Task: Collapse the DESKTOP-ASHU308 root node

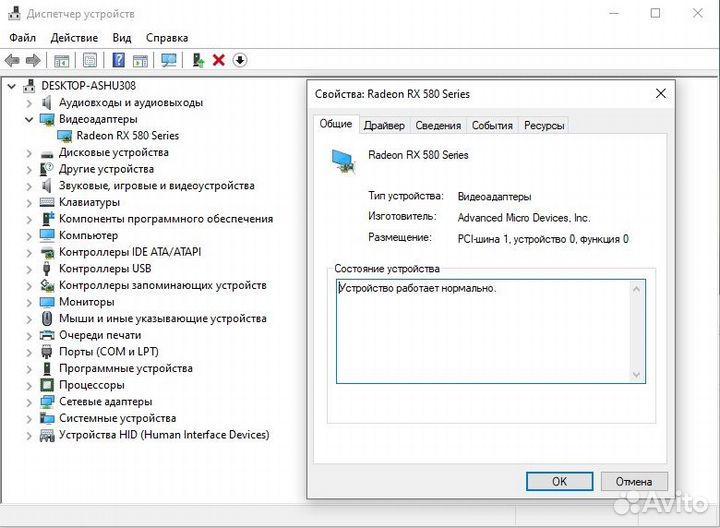Action: click(x=12, y=86)
